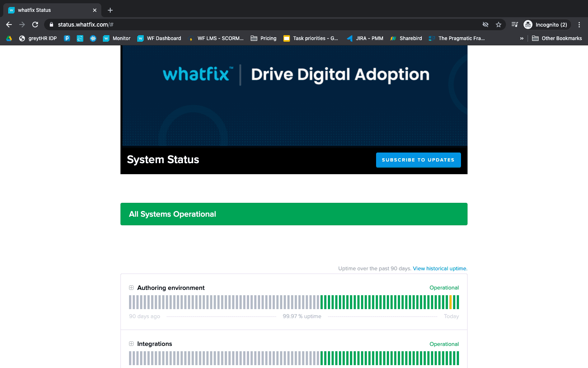The image size is (588, 368).
Task: Open the blue snowflake-like bookmark icon
Action: click(x=93, y=38)
